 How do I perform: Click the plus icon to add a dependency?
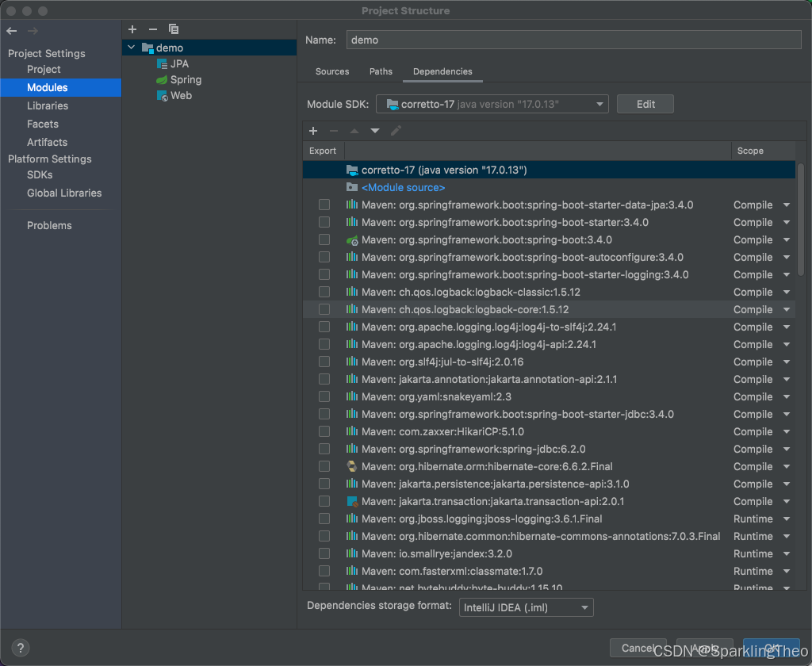tap(312, 131)
